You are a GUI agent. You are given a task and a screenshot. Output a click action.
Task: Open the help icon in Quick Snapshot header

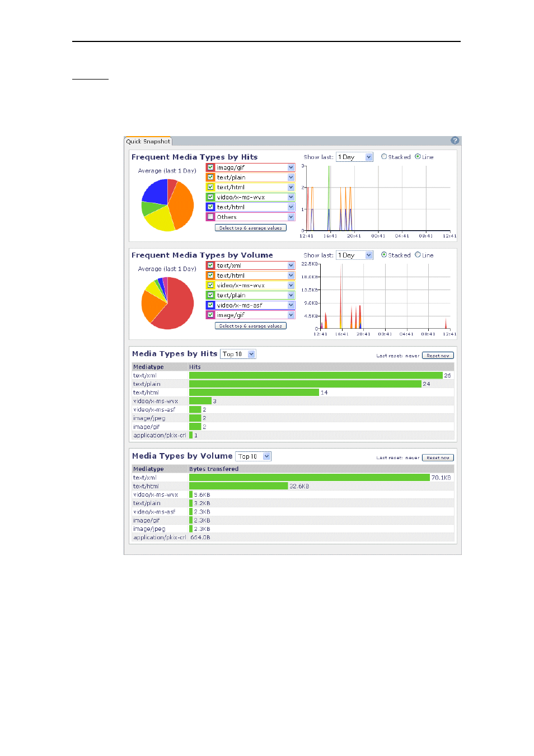point(455,141)
